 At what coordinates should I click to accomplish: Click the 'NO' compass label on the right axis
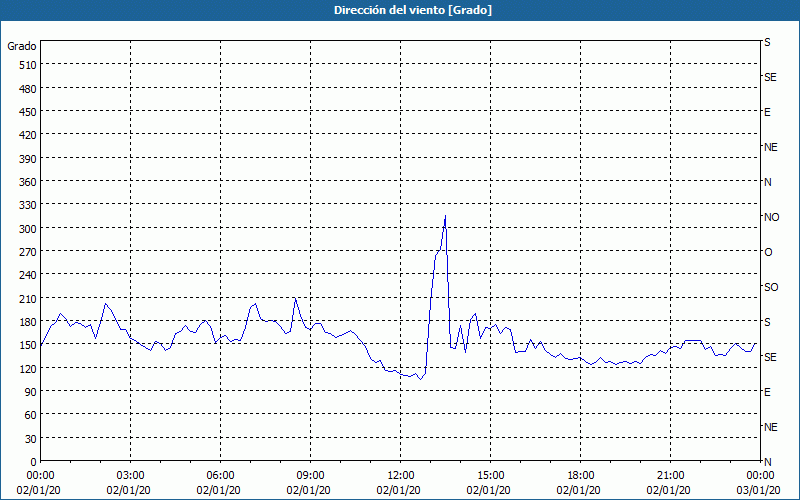(x=771, y=217)
